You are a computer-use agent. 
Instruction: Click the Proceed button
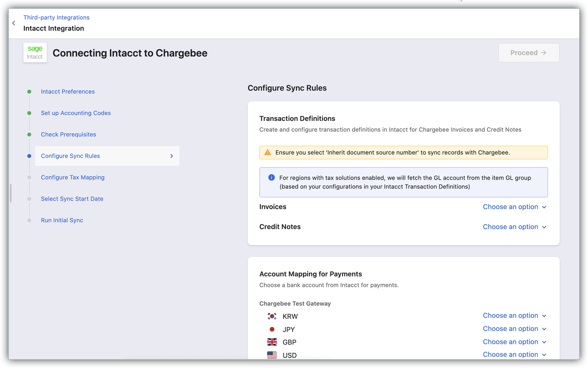coord(529,53)
